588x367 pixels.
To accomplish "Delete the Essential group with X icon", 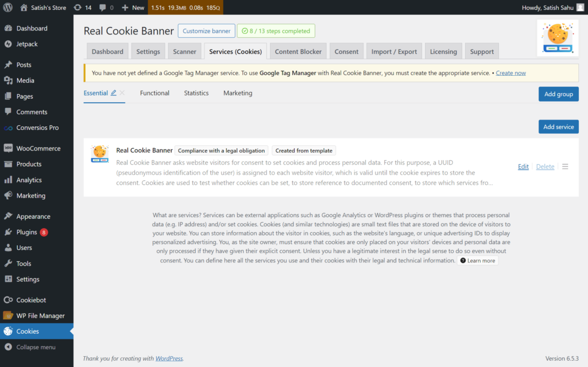I will [122, 92].
